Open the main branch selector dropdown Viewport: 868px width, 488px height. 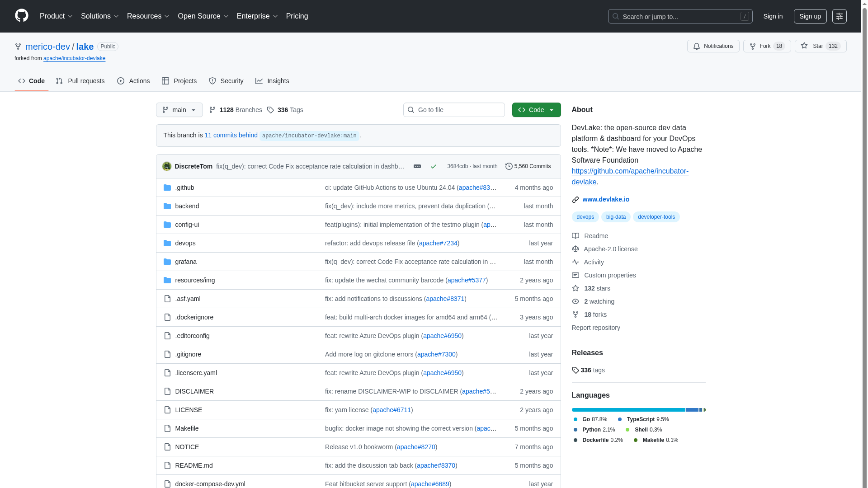click(x=179, y=110)
